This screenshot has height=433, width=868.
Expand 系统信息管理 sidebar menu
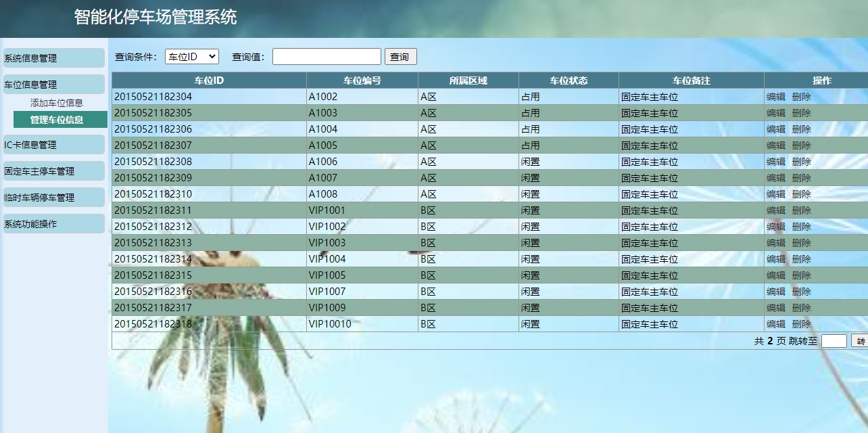pyautogui.click(x=53, y=58)
